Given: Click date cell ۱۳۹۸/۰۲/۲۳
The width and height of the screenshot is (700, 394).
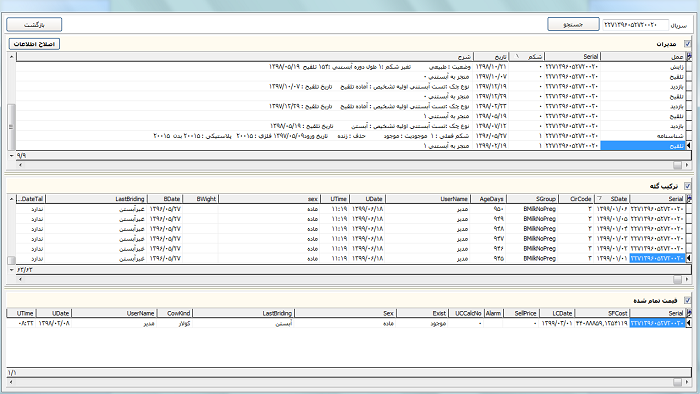Looking at the screenshot, I should (491, 106).
